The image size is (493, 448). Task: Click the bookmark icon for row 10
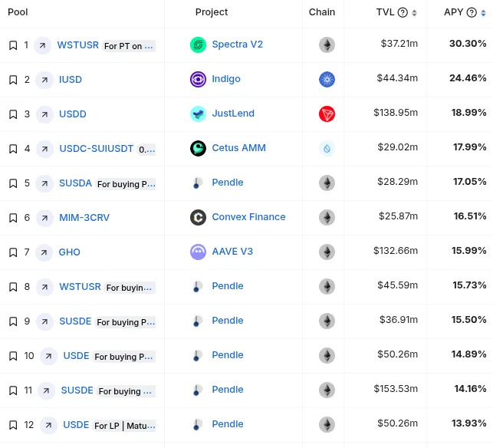(x=13, y=356)
